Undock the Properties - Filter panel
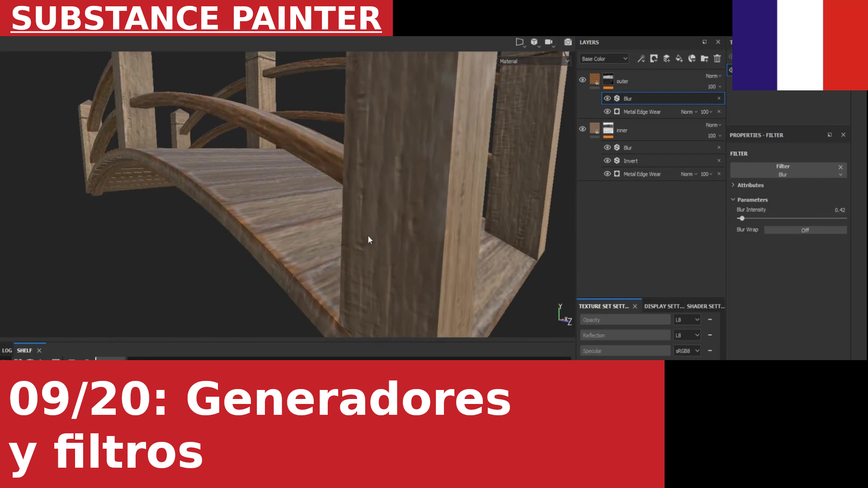Viewport: 868px width, 488px height. [830, 135]
